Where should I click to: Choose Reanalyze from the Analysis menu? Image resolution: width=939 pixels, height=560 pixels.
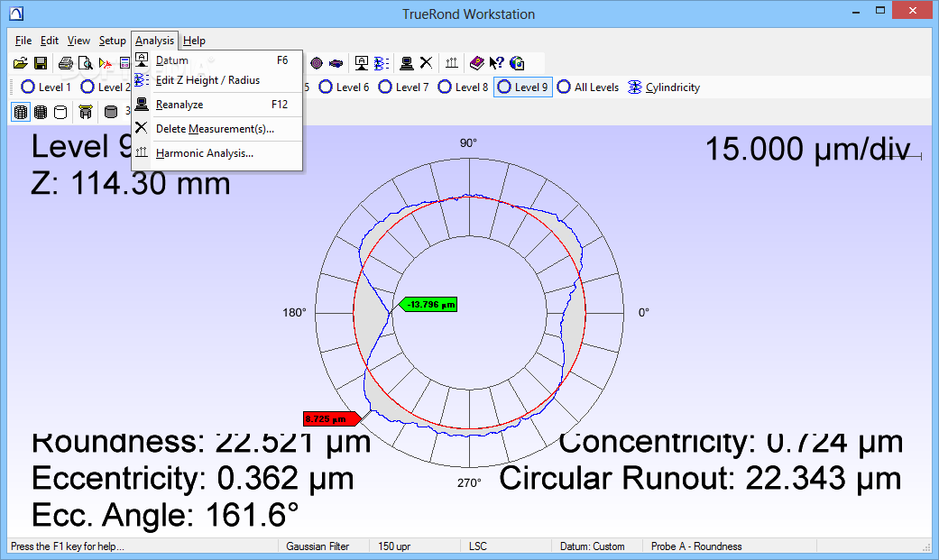pos(216,105)
